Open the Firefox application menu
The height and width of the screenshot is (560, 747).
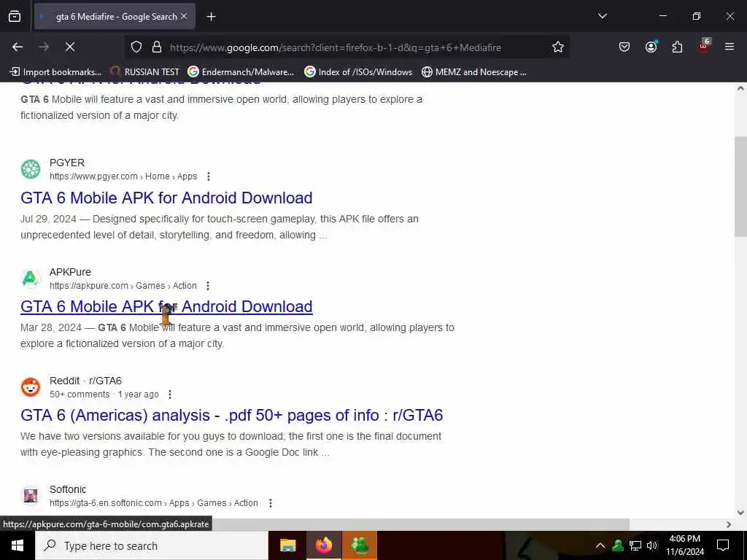click(x=729, y=47)
